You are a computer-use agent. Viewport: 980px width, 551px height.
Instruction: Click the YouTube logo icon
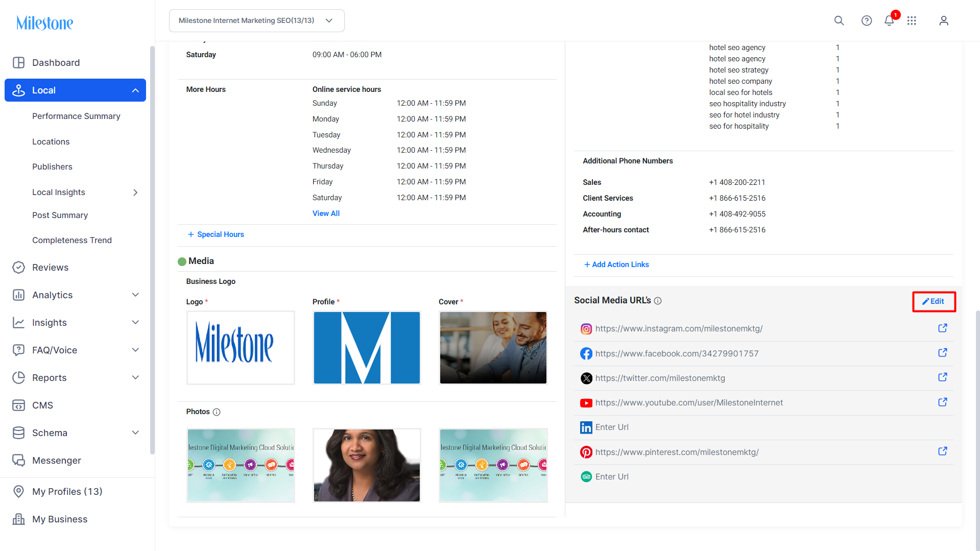click(586, 403)
